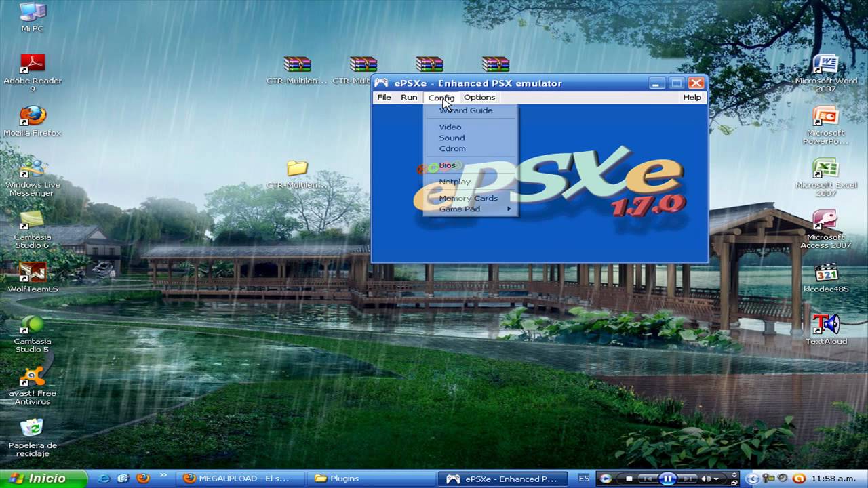The image size is (868, 488).
Task: Select the Microsoft Access 2007 icon
Action: [826, 230]
